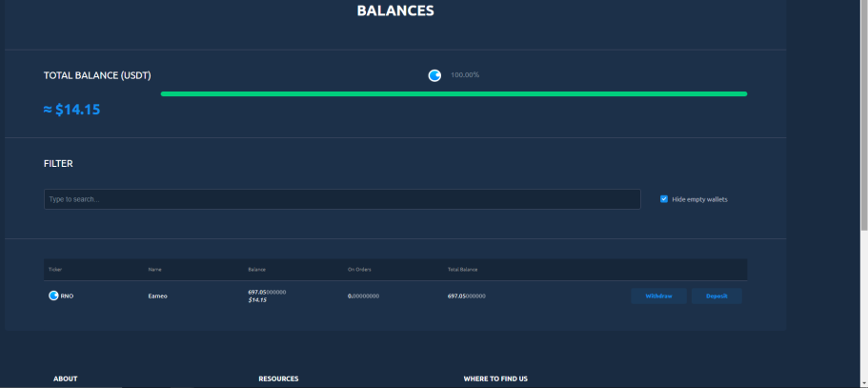Click the TOTAL BALANCE (USDT) heading
This screenshot has height=388, width=868.
97,75
